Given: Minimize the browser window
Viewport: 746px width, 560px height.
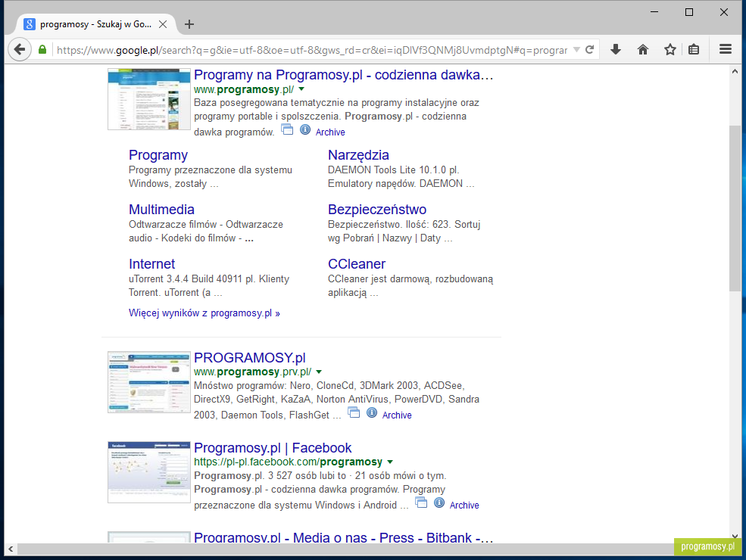Looking at the screenshot, I should click(x=654, y=12).
